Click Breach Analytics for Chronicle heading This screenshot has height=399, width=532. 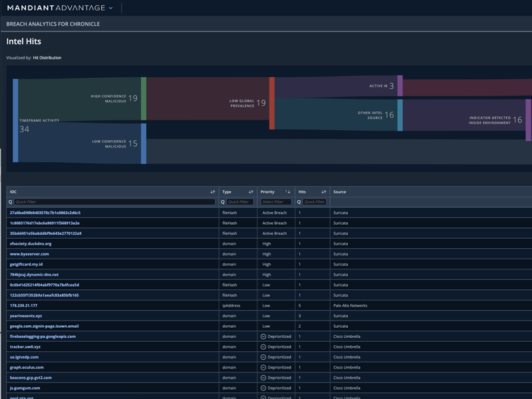pos(53,24)
